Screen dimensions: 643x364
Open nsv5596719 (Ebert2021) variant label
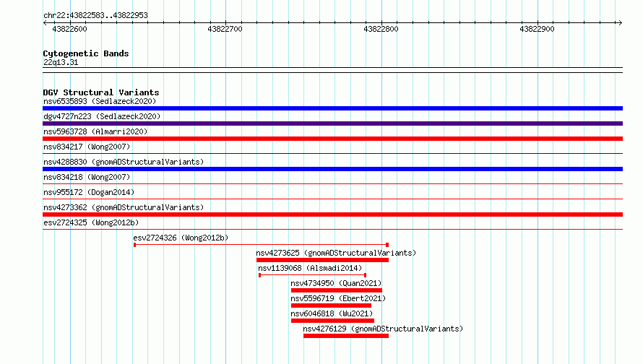point(338,298)
